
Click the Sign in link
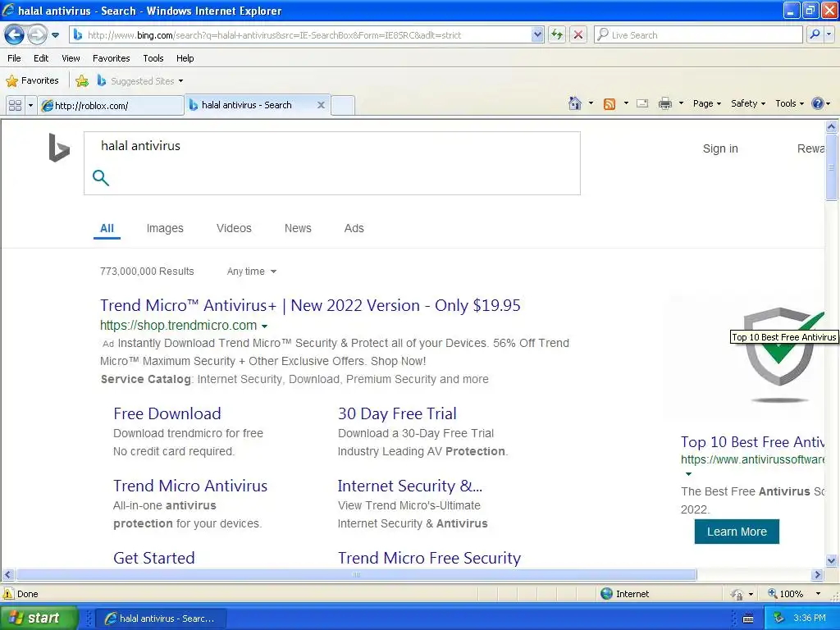coord(720,149)
